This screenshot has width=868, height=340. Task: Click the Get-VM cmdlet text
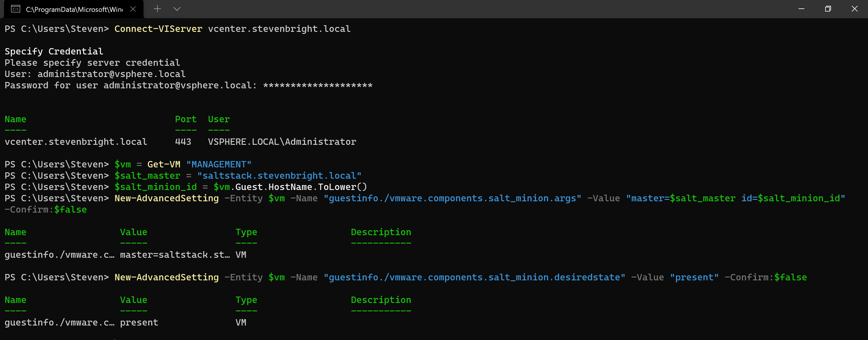tap(164, 164)
